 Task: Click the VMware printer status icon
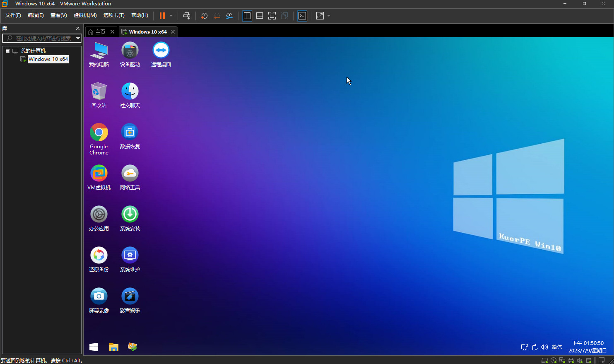click(x=571, y=360)
